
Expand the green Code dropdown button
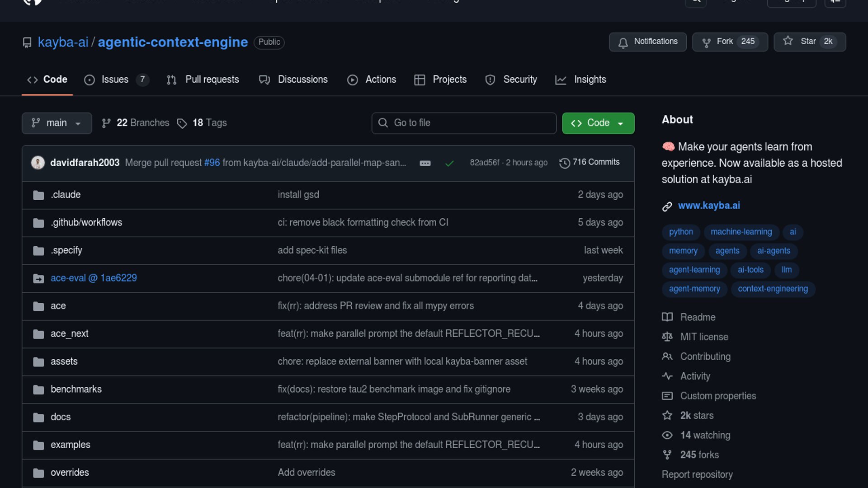point(598,123)
